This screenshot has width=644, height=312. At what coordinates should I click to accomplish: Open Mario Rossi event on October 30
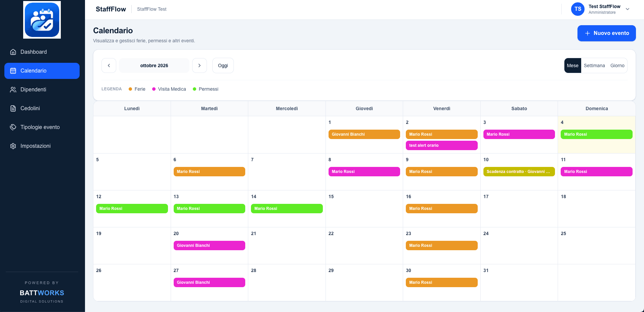click(x=442, y=282)
